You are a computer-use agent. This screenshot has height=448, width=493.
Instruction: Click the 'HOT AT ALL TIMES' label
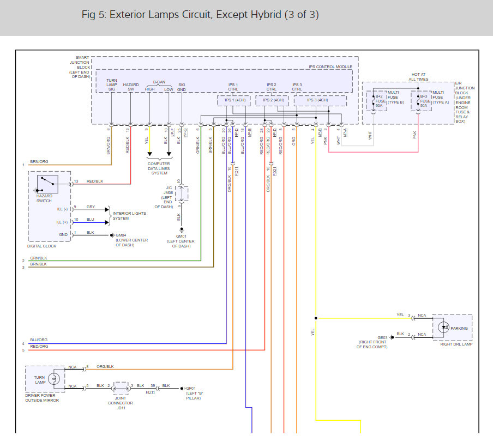[x=418, y=77]
